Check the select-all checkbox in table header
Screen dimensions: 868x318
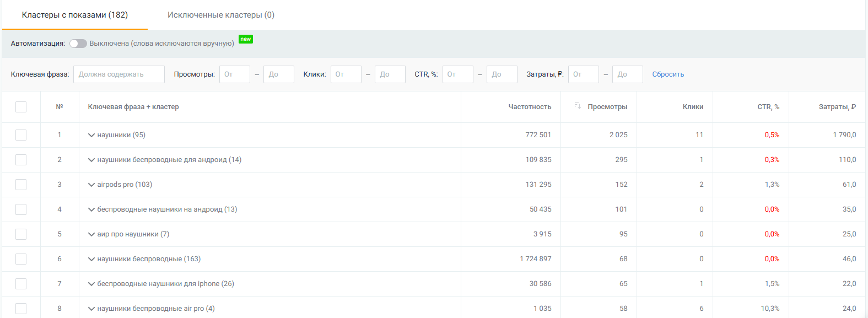point(21,107)
